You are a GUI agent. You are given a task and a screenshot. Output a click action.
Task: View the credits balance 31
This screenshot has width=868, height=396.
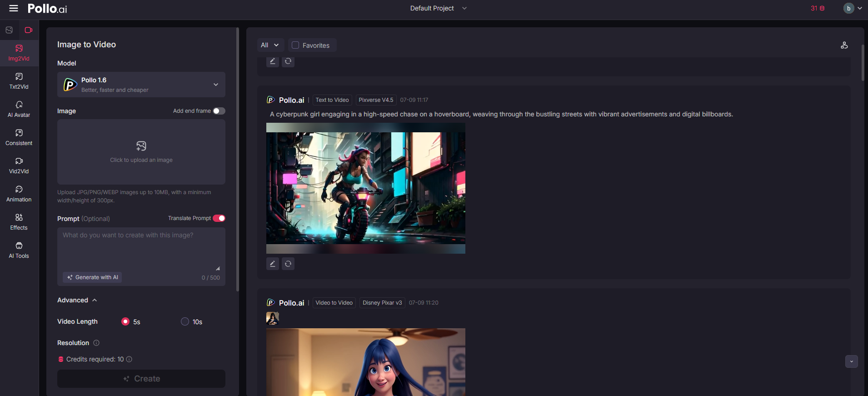coord(818,8)
